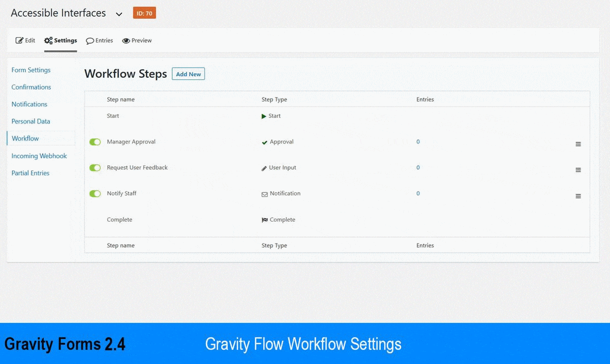This screenshot has width=610, height=364.
Task: Open the Entries tab
Action: (x=100, y=41)
